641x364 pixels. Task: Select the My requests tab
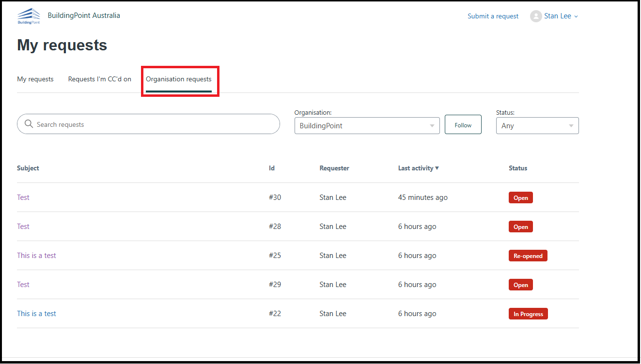pos(35,78)
